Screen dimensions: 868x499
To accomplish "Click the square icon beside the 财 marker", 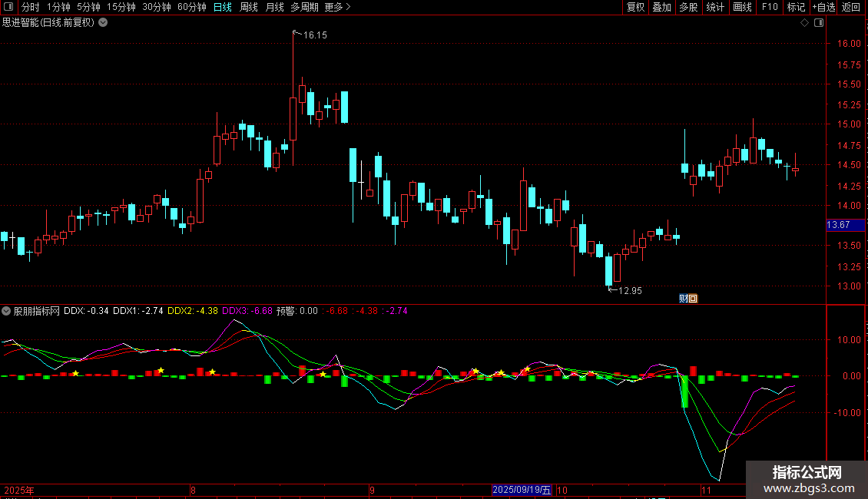I will [x=693, y=299].
